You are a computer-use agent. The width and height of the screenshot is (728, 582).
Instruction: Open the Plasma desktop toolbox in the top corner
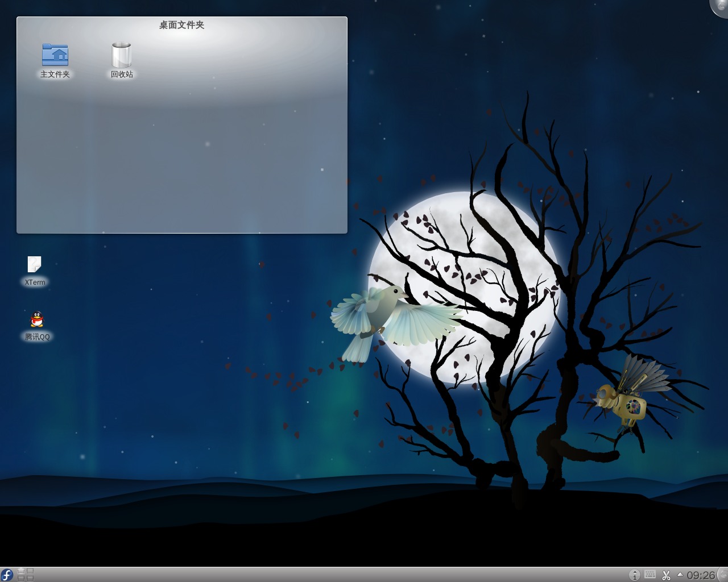(721, 6)
